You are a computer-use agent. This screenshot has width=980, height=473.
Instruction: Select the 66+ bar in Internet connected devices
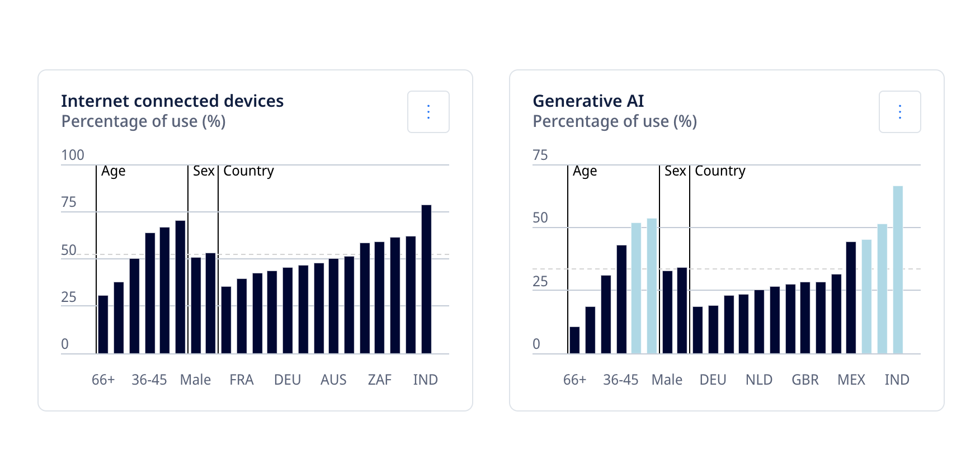coord(103,324)
